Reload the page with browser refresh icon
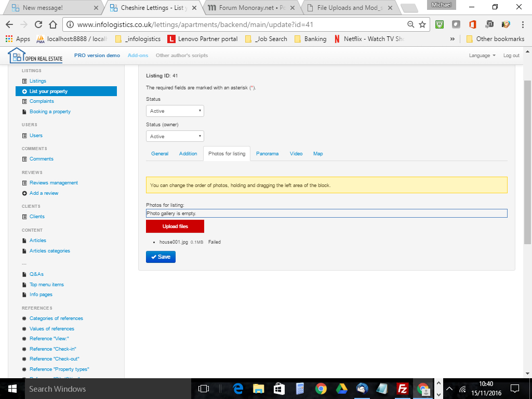The height and width of the screenshot is (399, 532). [x=38, y=24]
